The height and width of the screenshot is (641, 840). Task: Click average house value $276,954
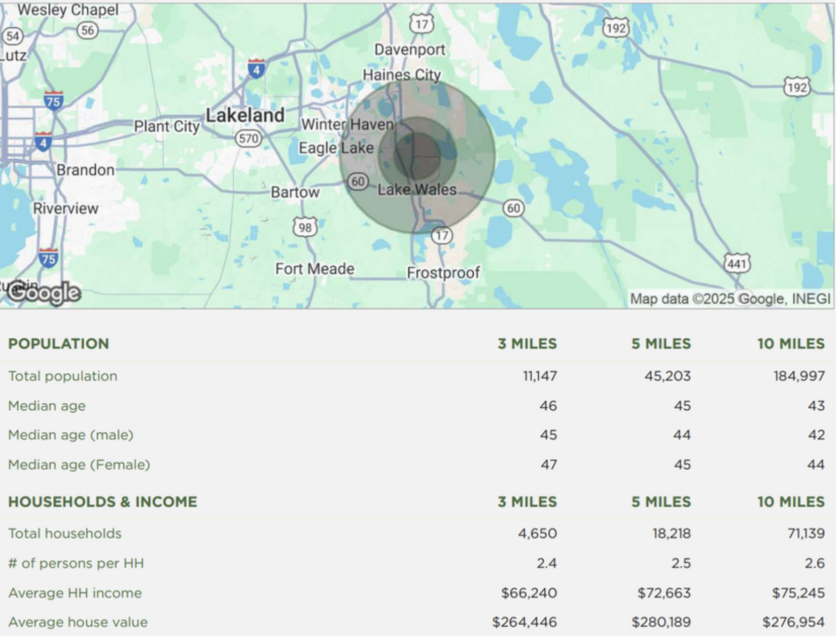click(x=793, y=622)
